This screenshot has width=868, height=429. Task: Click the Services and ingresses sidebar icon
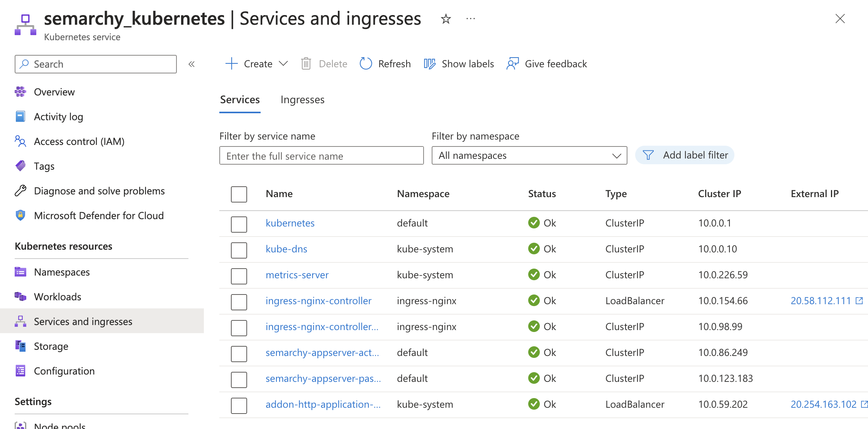pyautogui.click(x=20, y=322)
